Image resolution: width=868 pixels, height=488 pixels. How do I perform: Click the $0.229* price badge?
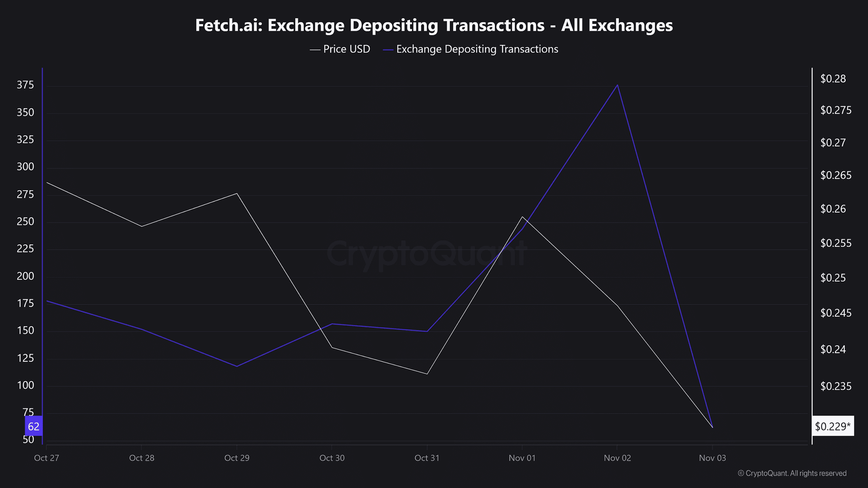pos(832,426)
